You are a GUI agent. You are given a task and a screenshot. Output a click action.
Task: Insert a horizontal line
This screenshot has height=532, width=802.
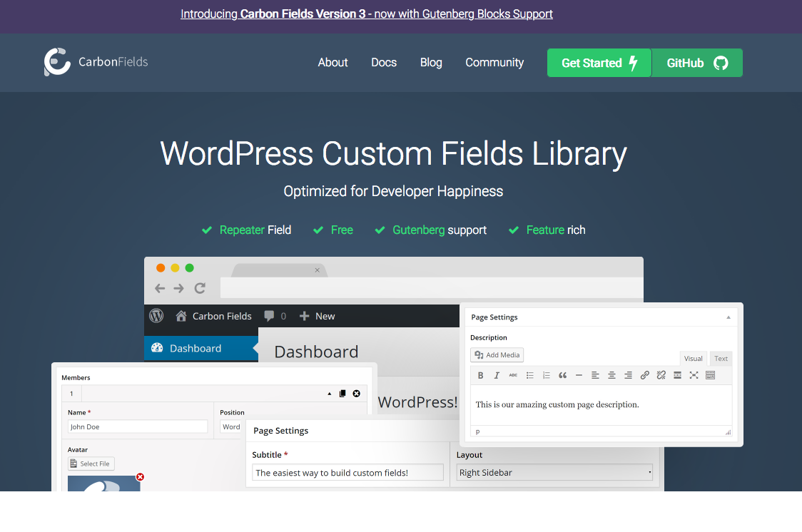click(x=579, y=375)
